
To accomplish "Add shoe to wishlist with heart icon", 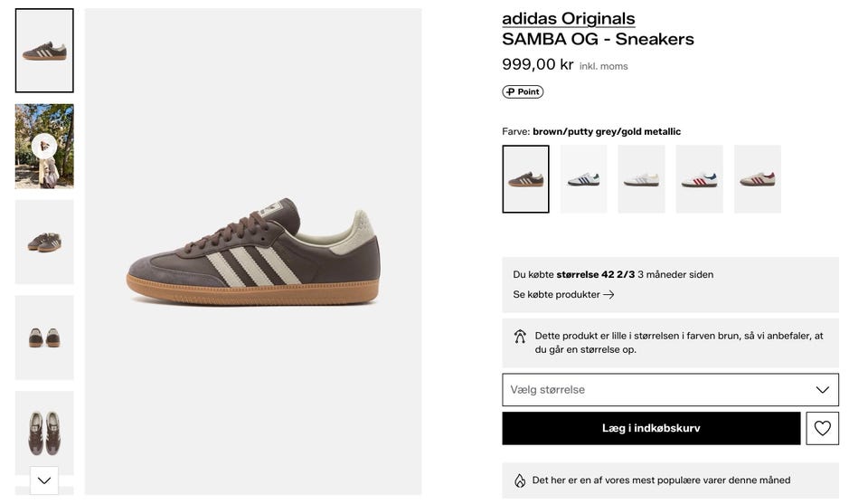I will click(x=822, y=428).
